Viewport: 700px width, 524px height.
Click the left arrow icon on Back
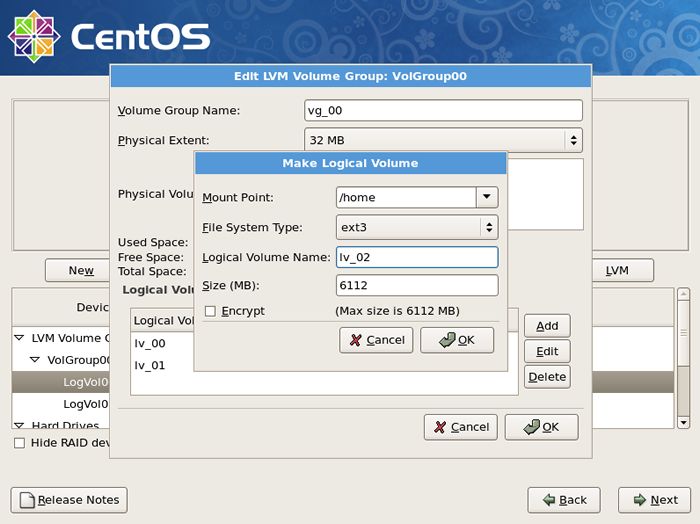(x=549, y=500)
